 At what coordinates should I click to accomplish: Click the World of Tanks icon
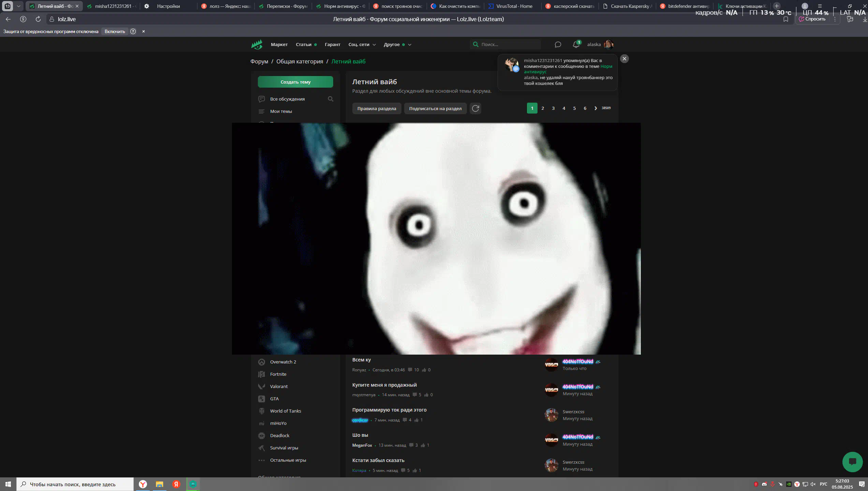(262, 411)
